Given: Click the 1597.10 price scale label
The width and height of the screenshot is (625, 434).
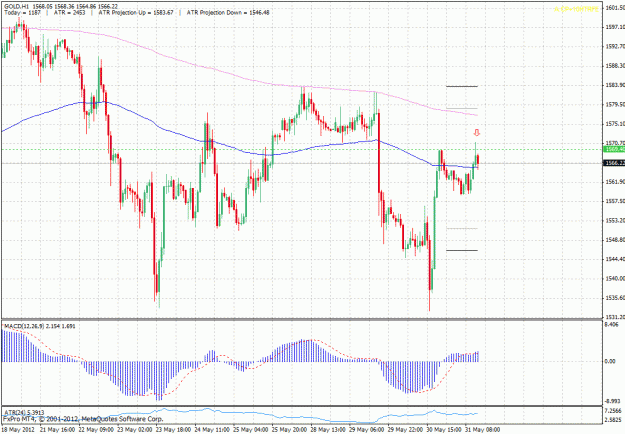Looking at the screenshot, I should 615,27.
